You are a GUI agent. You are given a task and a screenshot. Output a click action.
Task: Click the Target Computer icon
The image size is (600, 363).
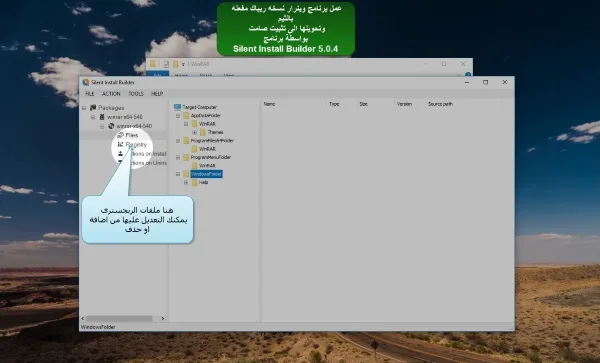(177, 107)
